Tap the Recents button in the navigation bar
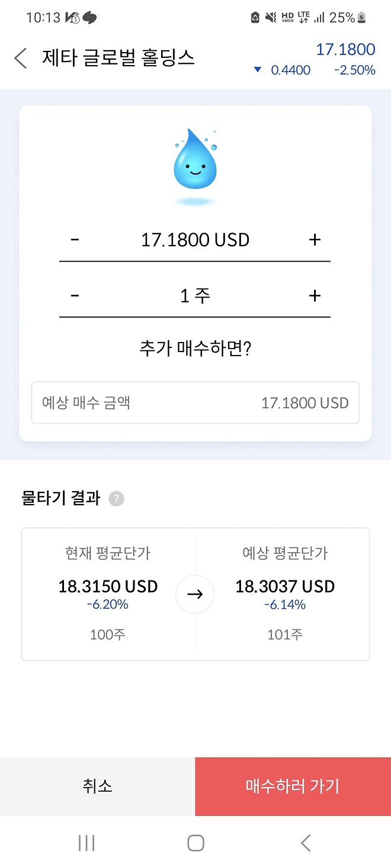The height and width of the screenshot is (868, 391). pos(86,843)
